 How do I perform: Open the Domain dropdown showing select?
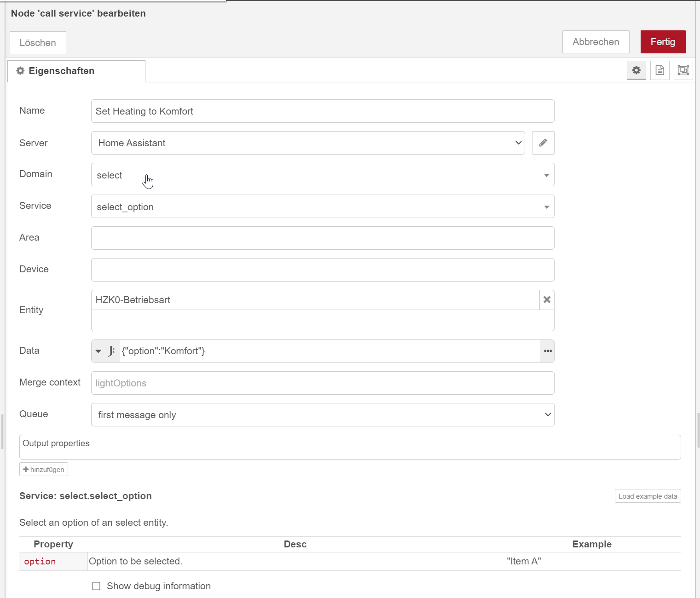point(546,175)
